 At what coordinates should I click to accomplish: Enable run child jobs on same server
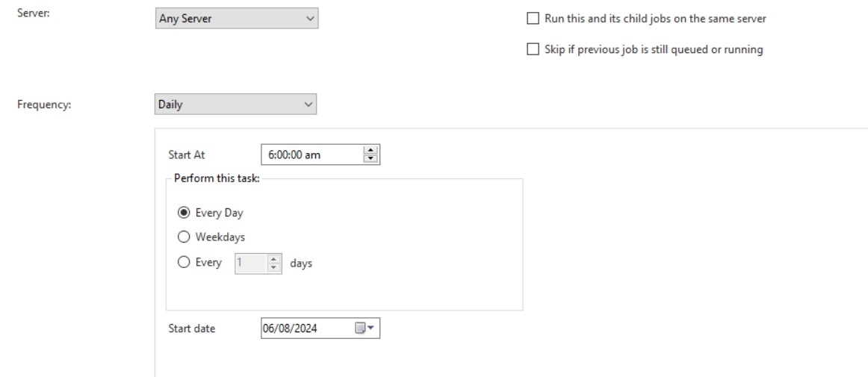[533, 19]
